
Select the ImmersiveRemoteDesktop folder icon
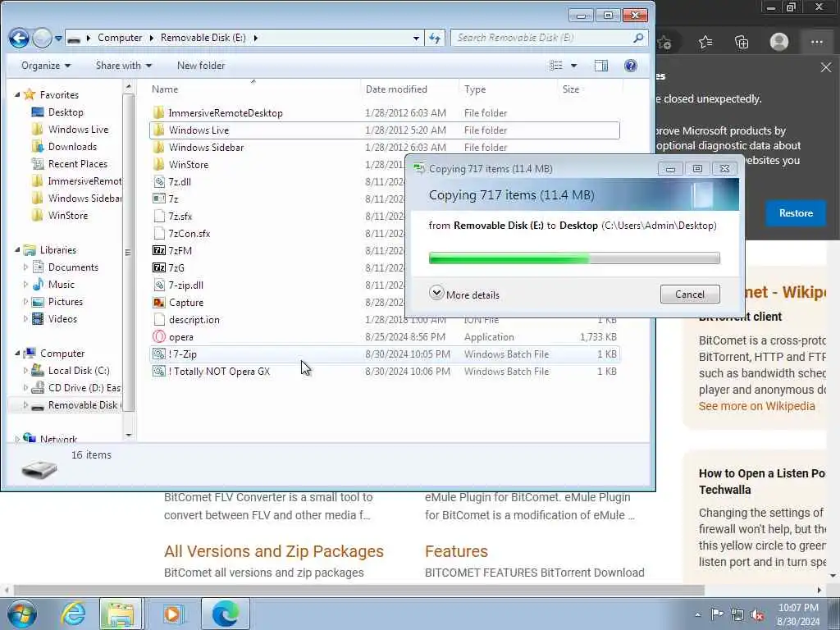(x=158, y=113)
